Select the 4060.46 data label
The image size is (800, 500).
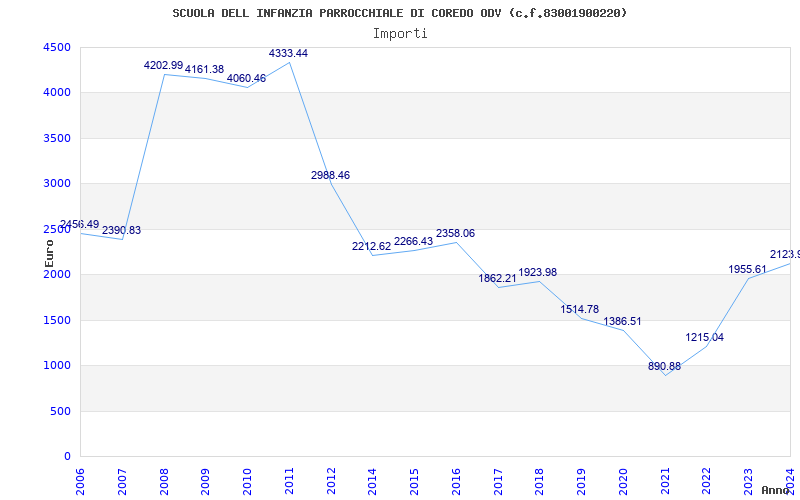246,79
